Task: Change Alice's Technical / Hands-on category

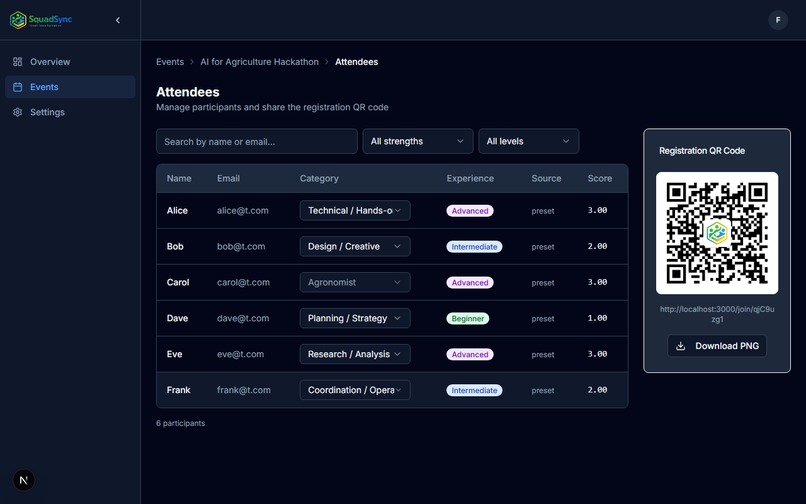Action: pos(355,210)
